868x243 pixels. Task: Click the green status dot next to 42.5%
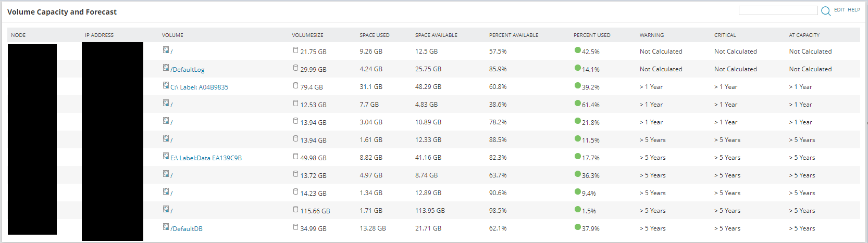point(577,50)
